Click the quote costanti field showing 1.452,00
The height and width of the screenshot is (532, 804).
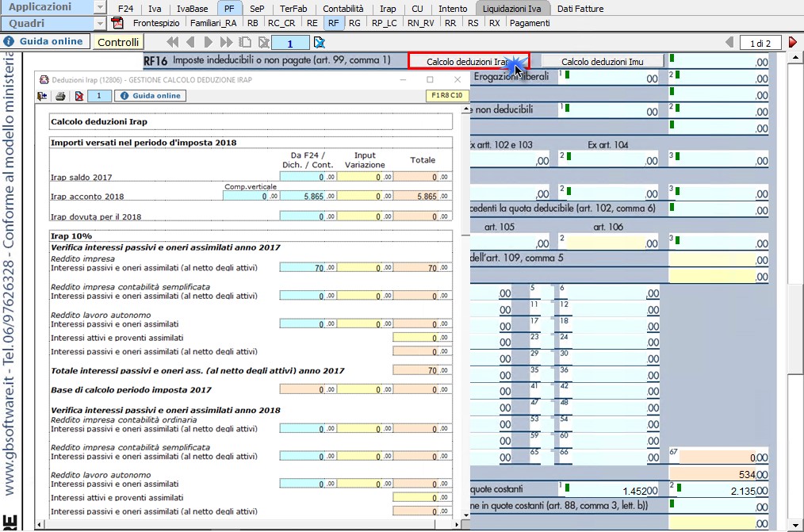(x=609, y=489)
